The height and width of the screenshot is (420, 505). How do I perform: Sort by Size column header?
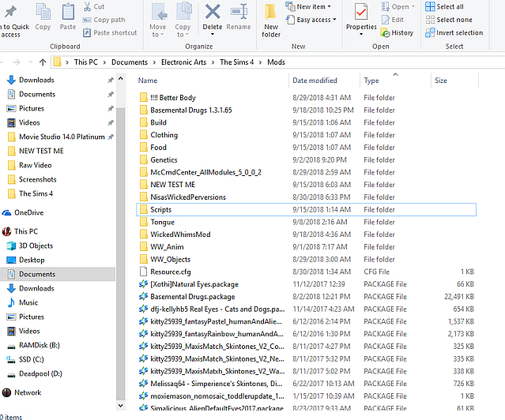coord(440,81)
